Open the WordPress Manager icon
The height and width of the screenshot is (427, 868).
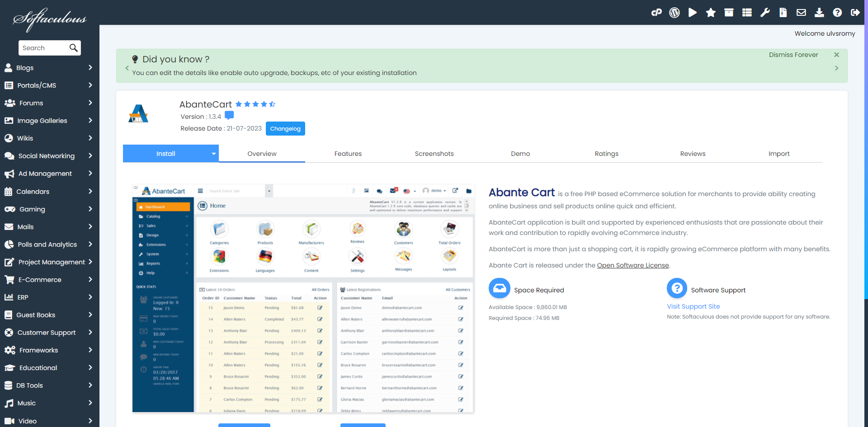tap(675, 12)
